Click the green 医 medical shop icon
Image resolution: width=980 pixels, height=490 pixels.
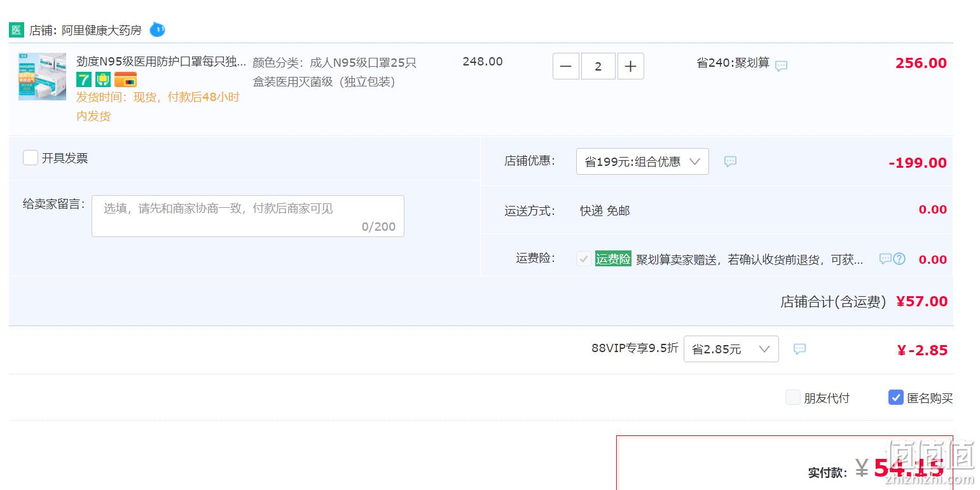(17, 30)
